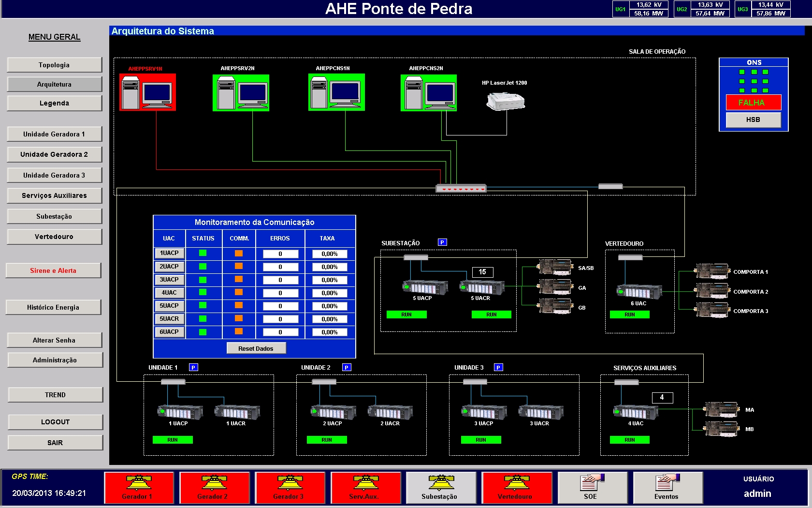Click the AHEPPSRV1N server icon in red

pyautogui.click(x=147, y=92)
